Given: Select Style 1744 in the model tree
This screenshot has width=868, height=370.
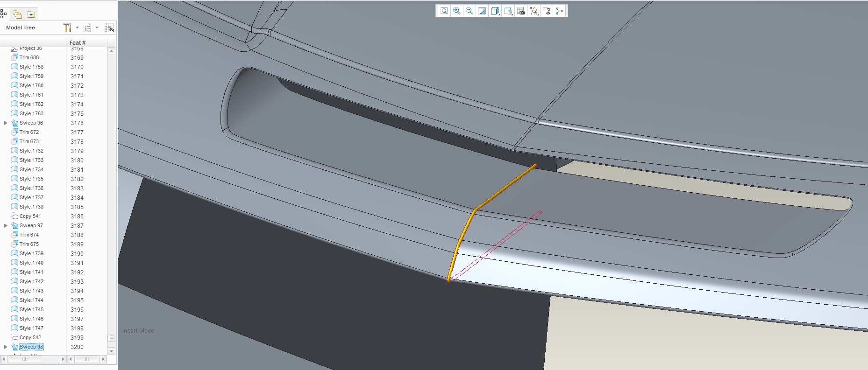Looking at the screenshot, I should click(x=31, y=300).
